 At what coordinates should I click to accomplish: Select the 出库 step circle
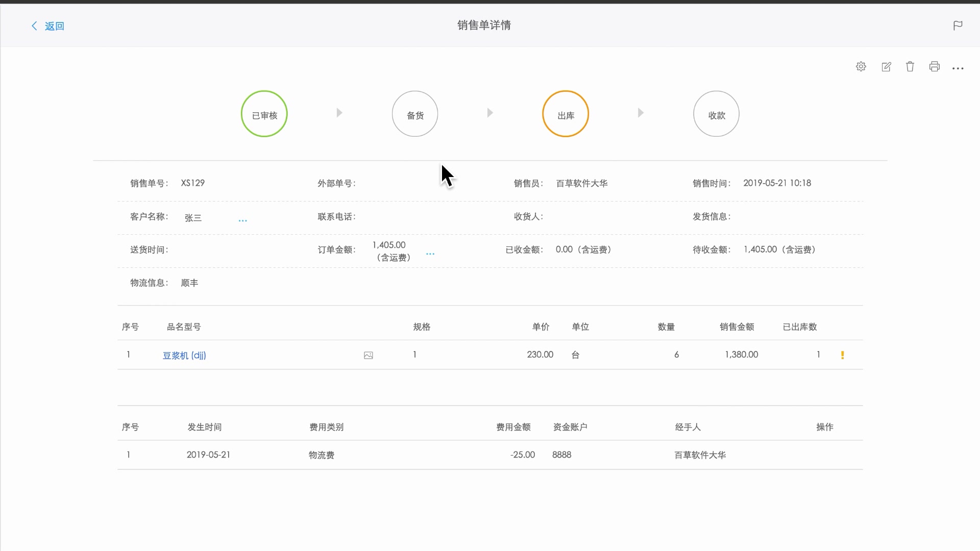tap(565, 114)
